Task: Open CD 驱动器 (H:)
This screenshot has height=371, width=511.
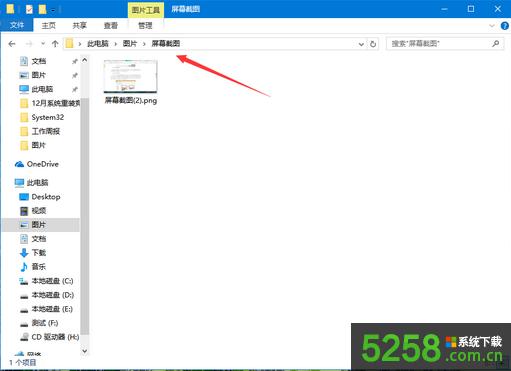Action: [x=55, y=337]
